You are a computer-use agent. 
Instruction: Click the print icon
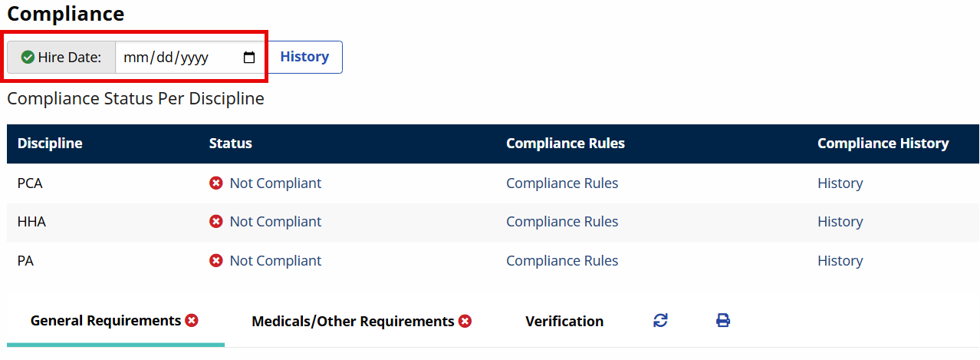722,321
